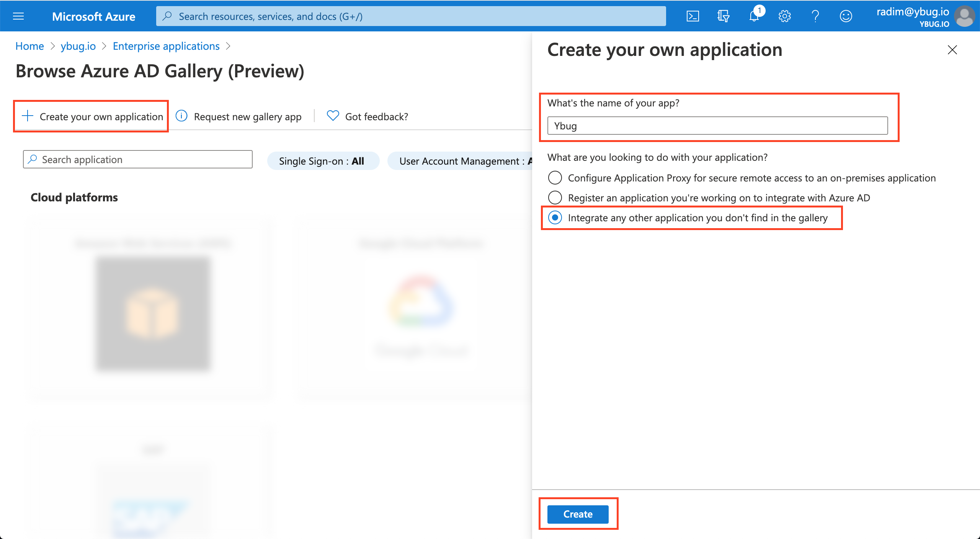The height and width of the screenshot is (539, 980).
Task: Click the plus icon for Create your own application
Action: click(x=28, y=116)
